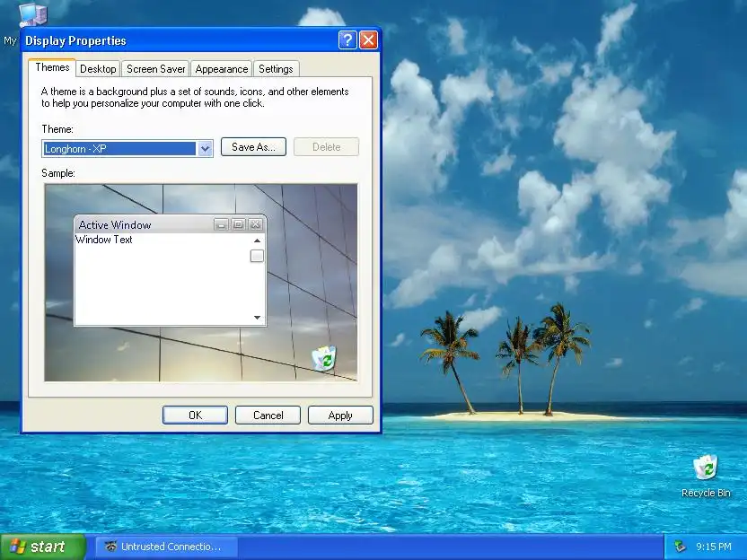Click the sample window close icon
This screenshot has width=747, height=560.
click(255, 224)
